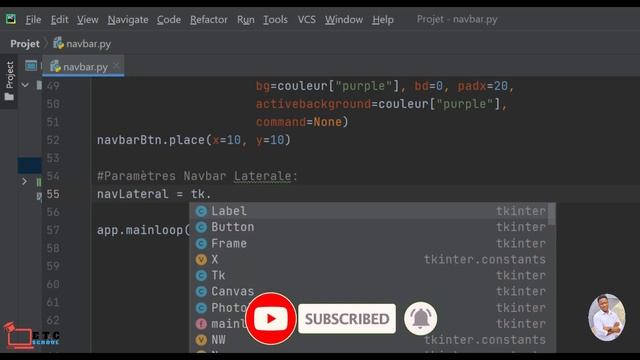Select the X constant suggestion
The width and height of the screenshot is (640, 360).
(x=369, y=259)
